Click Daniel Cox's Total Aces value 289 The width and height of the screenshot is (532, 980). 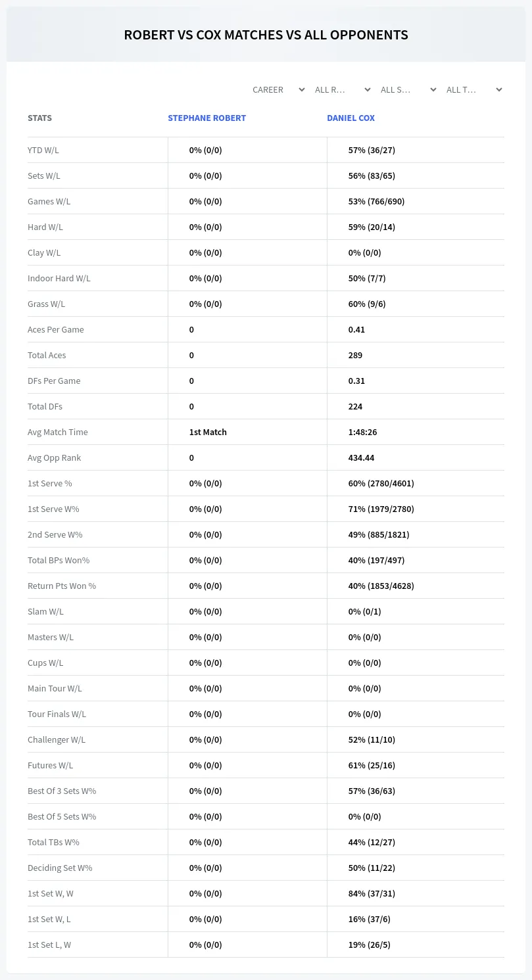(355, 355)
